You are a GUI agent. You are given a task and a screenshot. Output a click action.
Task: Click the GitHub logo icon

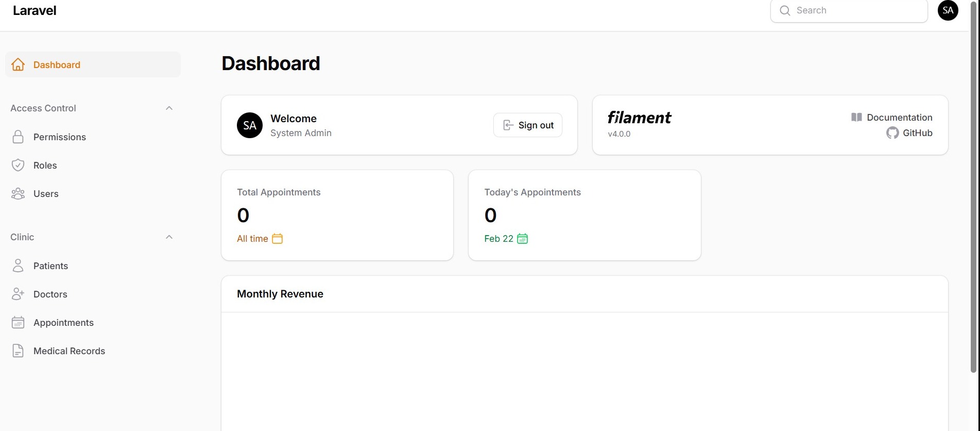coord(892,133)
